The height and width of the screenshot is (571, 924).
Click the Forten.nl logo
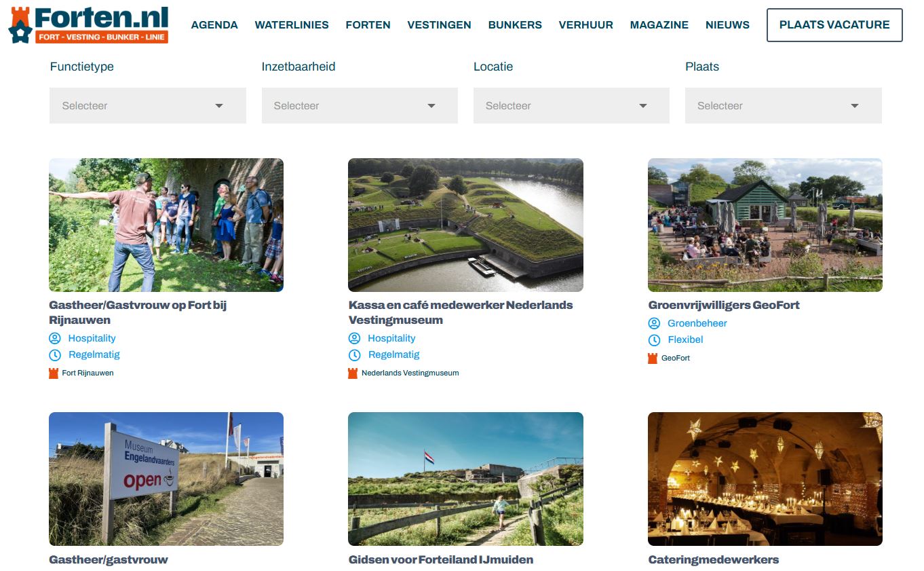pyautogui.click(x=88, y=25)
